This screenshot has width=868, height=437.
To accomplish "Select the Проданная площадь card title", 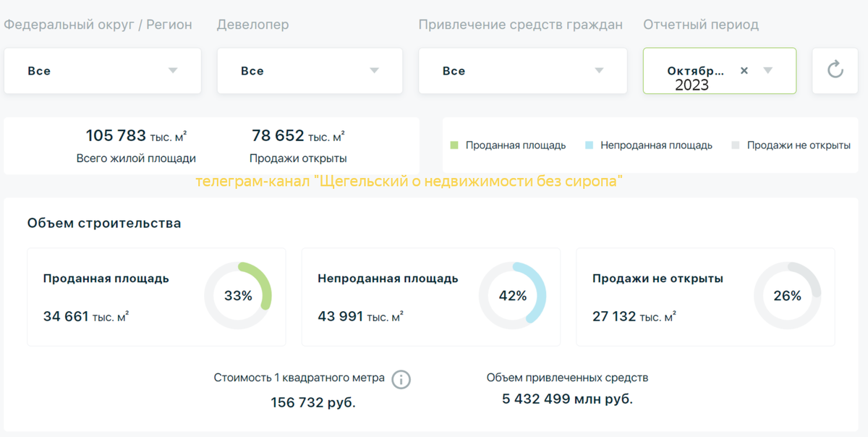I will [106, 279].
